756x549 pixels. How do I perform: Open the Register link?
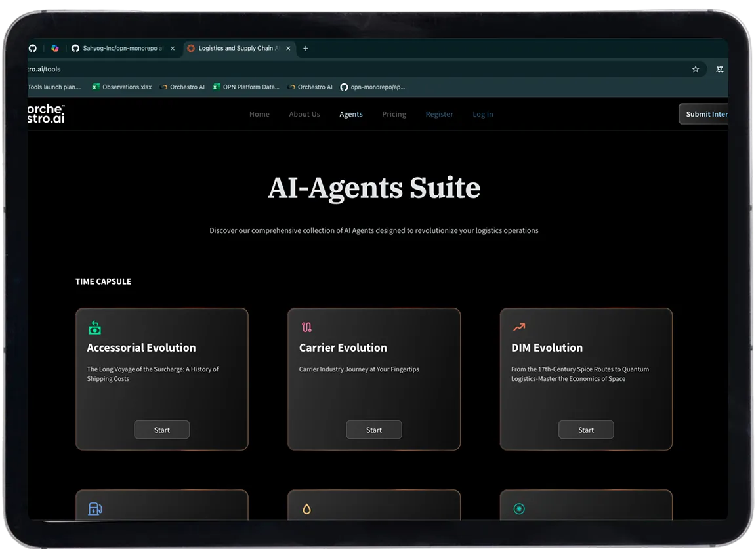coord(439,114)
